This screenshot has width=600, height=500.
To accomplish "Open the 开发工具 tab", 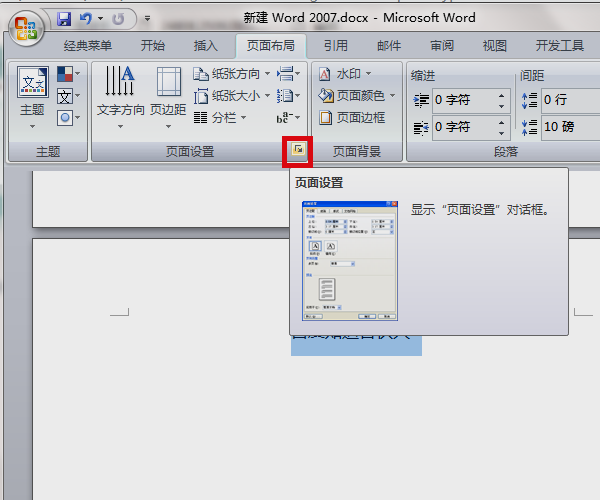I will (x=560, y=46).
